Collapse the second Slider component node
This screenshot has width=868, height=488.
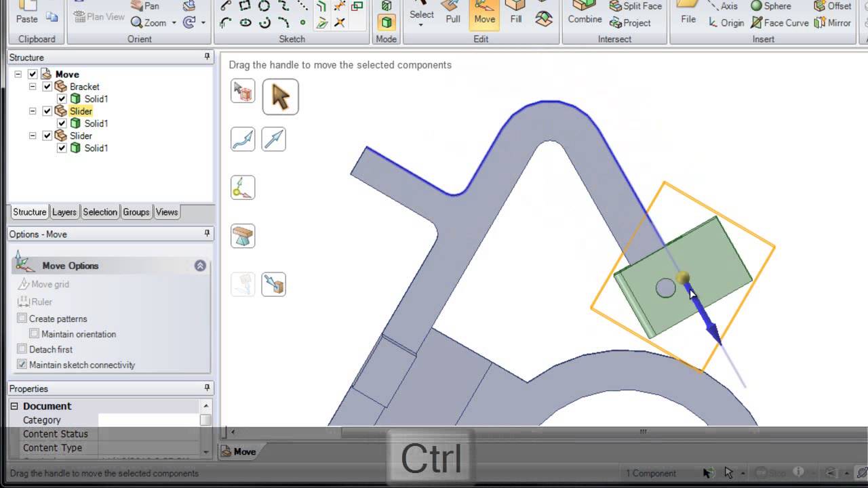click(33, 136)
